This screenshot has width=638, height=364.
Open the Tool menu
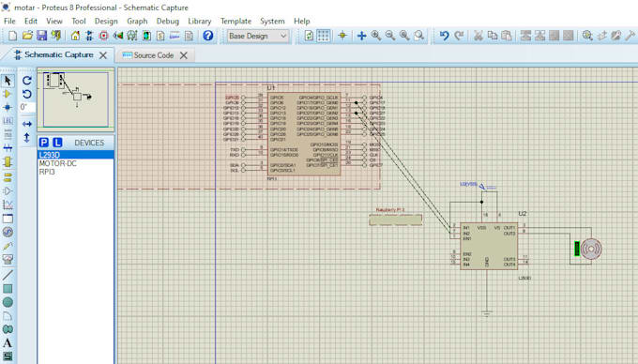coord(79,22)
